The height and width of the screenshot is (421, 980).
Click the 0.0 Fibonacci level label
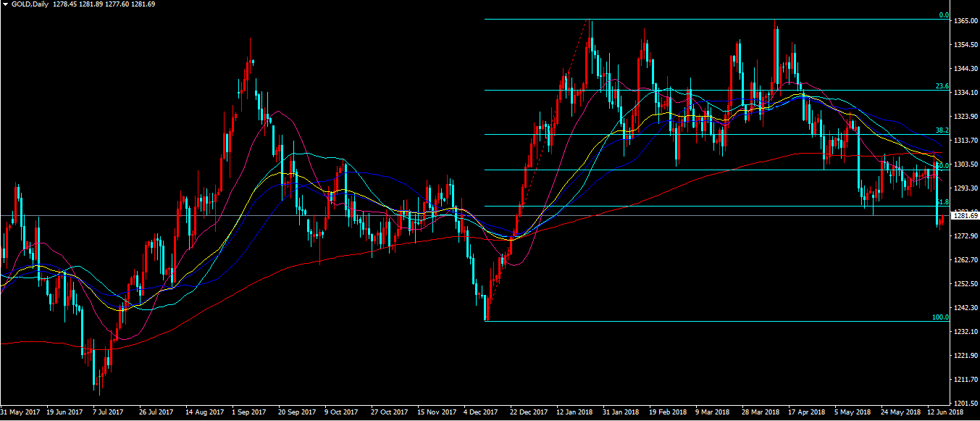[x=944, y=15]
